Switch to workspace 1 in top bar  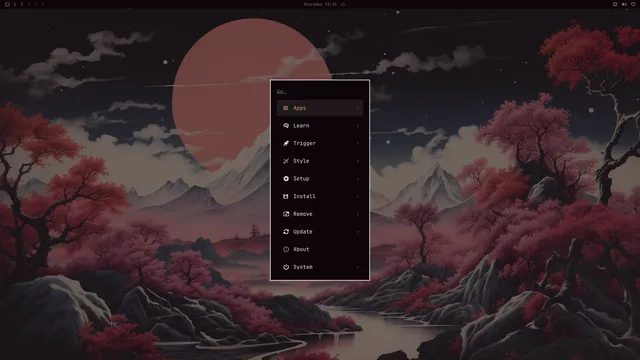[x=15, y=4]
